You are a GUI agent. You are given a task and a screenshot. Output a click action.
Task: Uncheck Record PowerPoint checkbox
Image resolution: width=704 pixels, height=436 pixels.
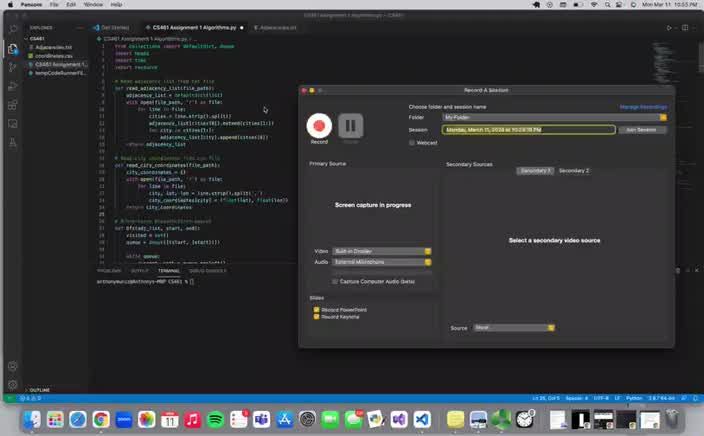click(316, 310)
